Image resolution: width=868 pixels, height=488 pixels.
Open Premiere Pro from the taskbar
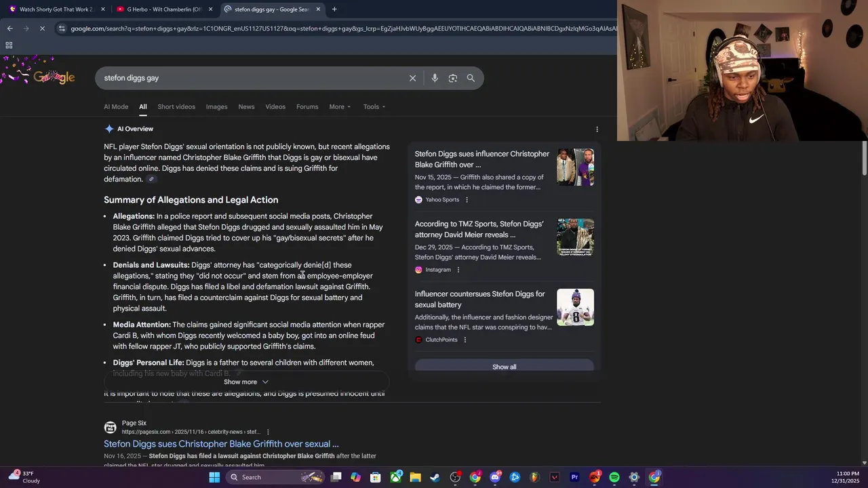[574, 477]
